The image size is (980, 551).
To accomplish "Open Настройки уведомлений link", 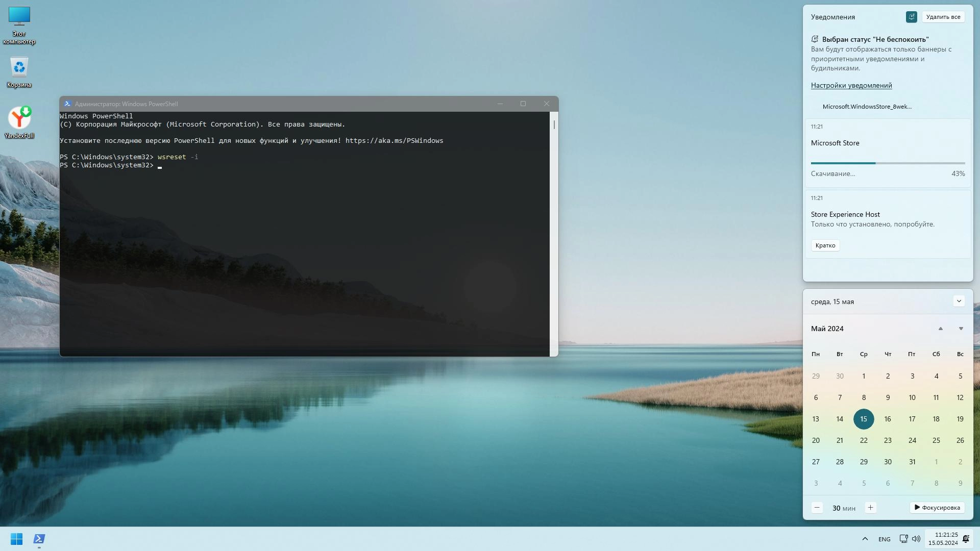I will point(851,85).
